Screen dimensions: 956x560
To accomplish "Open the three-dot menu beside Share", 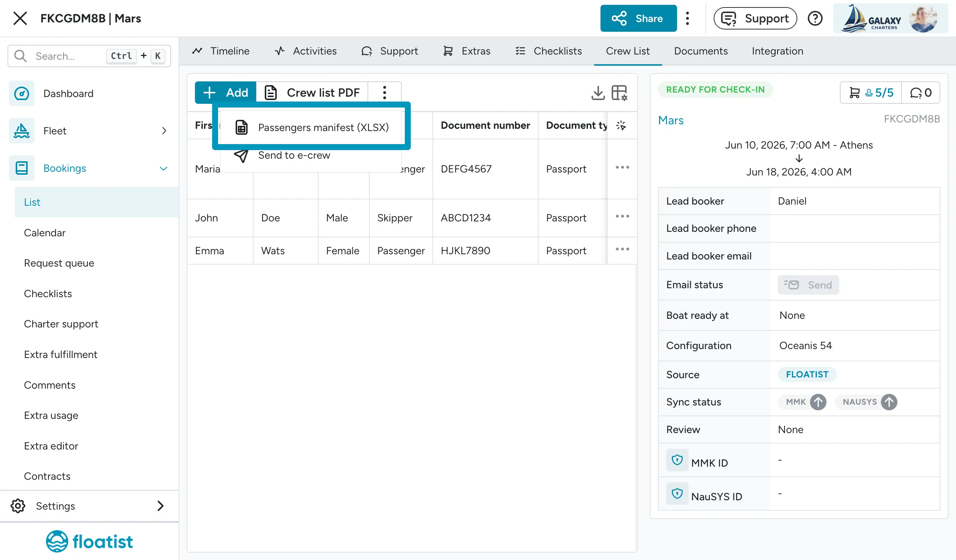I will (687, 18).
